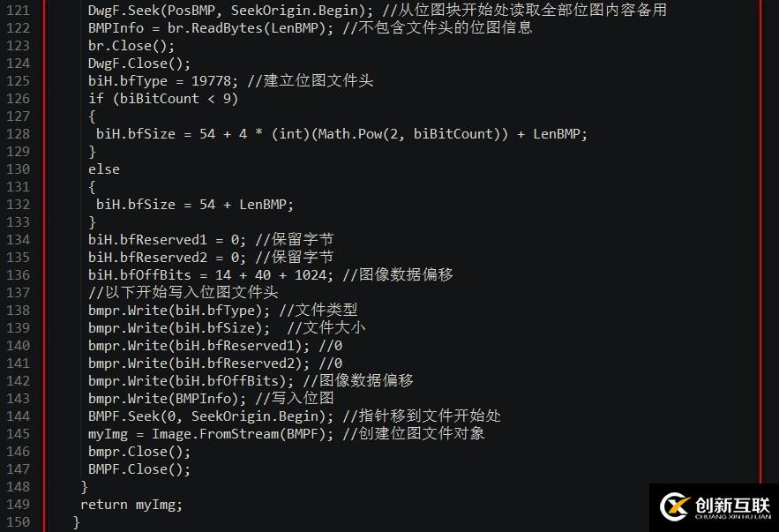Click the if (biBitCount < 9) condition
The image size is (779, 532).
click(x=163, y=99)
